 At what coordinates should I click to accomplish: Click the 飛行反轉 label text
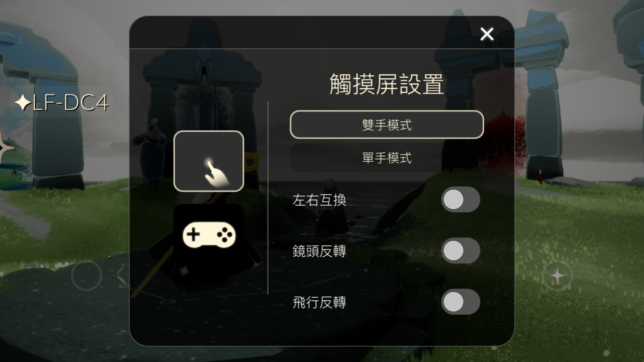click(319, 303)
